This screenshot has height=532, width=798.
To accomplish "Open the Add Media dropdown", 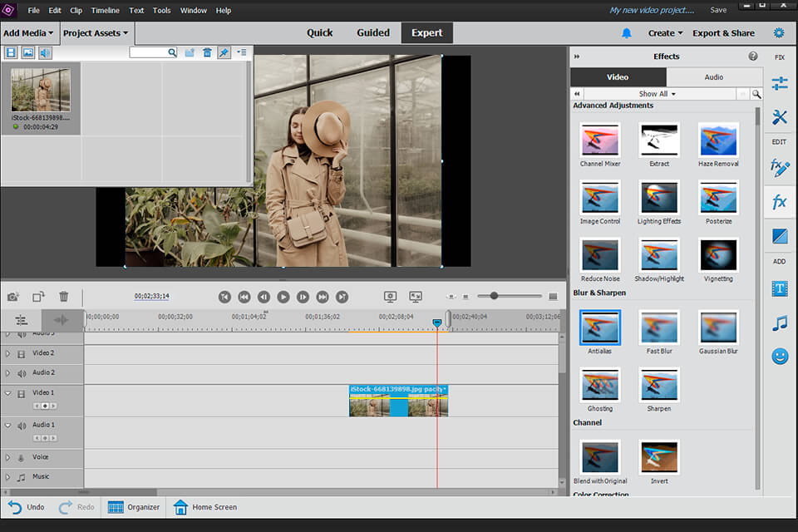I will (28, 32).
